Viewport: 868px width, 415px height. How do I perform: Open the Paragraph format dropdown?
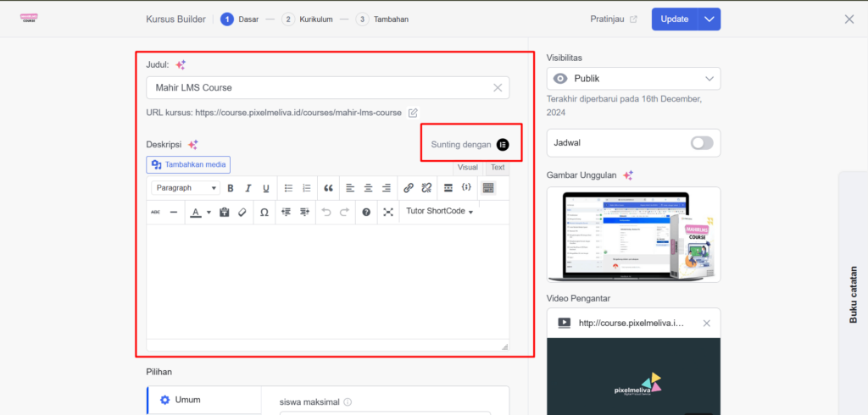186,188
